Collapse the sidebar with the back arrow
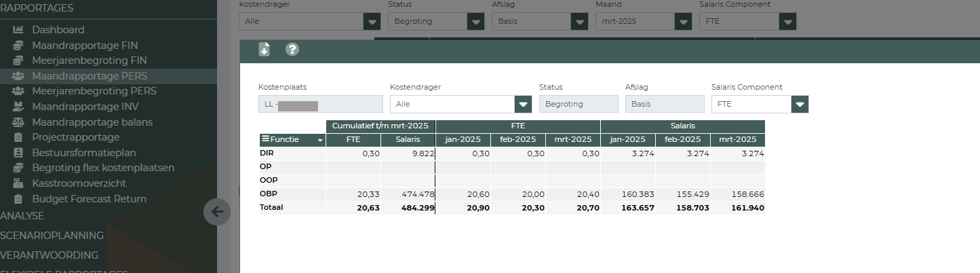Viewport: 980px width, 273px height. tap(217, 212)
